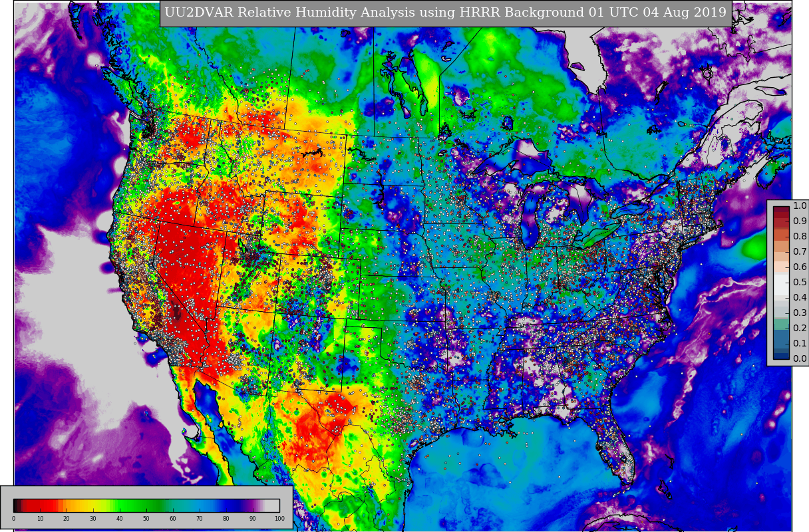Click the 0.8 label on the vertical colorbar
809x532 pixels.
point(800,236)
